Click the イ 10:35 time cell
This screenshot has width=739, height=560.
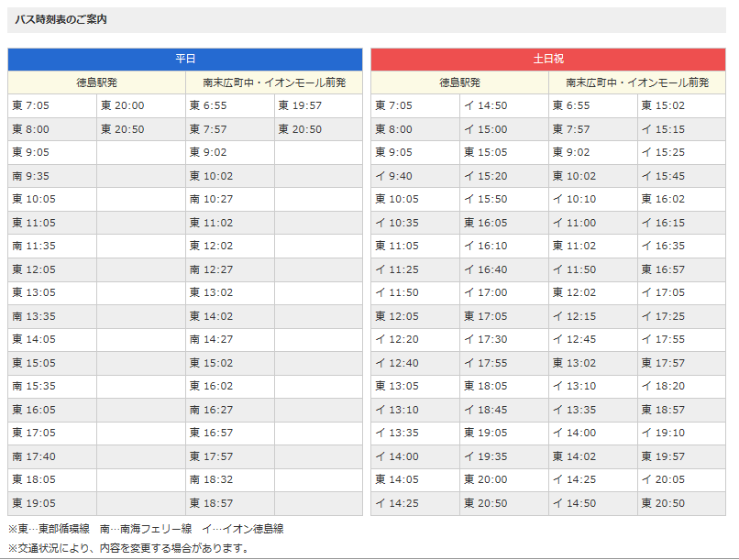click(396, 223)
